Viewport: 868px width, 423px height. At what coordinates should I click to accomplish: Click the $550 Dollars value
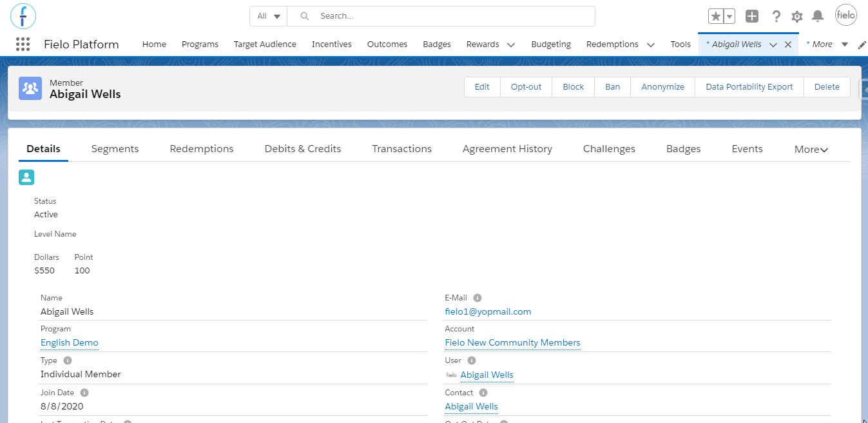(x=44, y=271)
